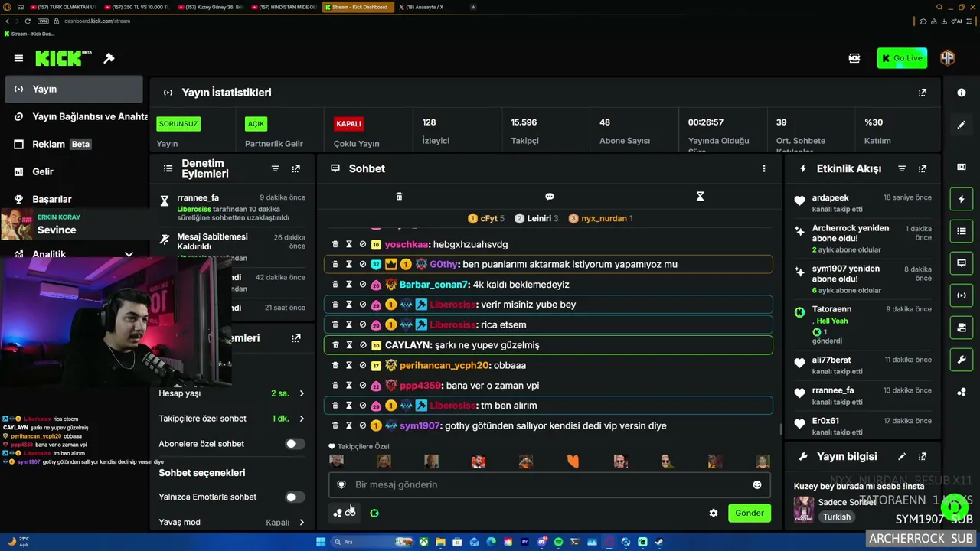
Task: Toggle broadcast widget button in right sidebar
Action: pos(962,295)
